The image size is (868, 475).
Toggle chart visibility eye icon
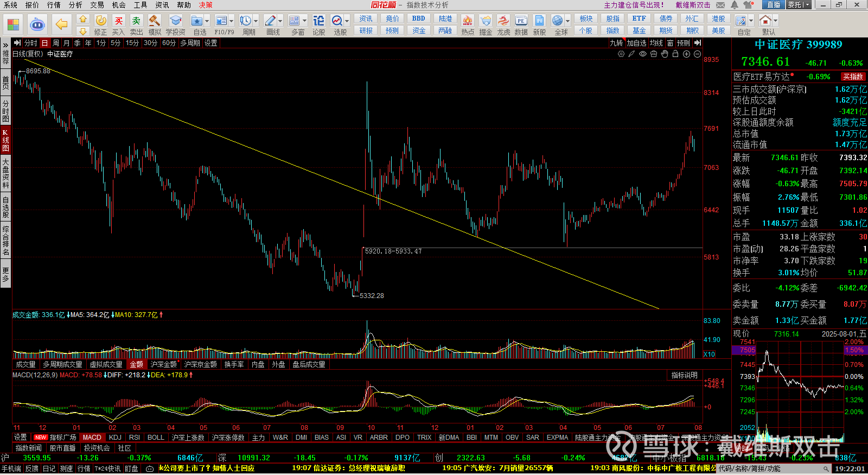pos(643,54)
